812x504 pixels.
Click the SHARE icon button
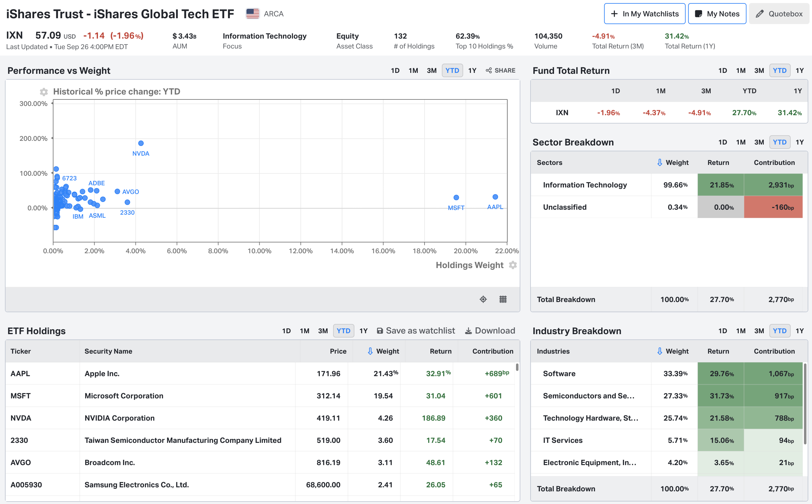tap(501, 70)
